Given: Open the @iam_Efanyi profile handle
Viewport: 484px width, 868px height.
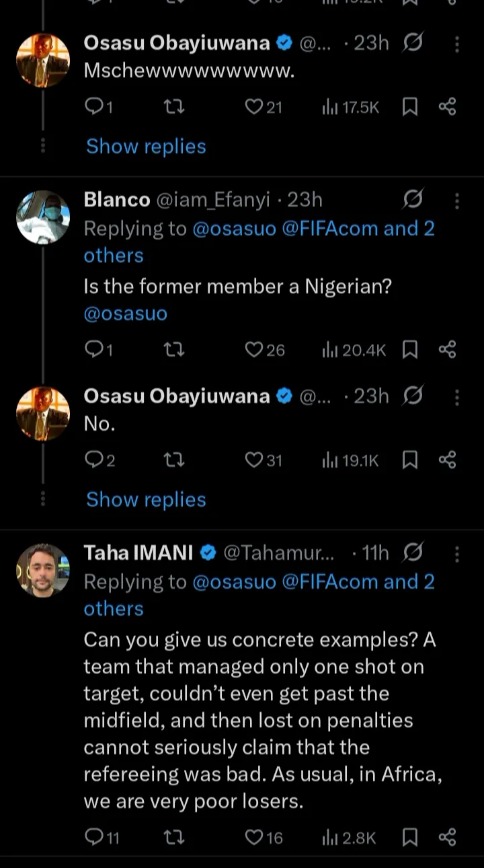Looking at the screenshot, I should (212, 200).
